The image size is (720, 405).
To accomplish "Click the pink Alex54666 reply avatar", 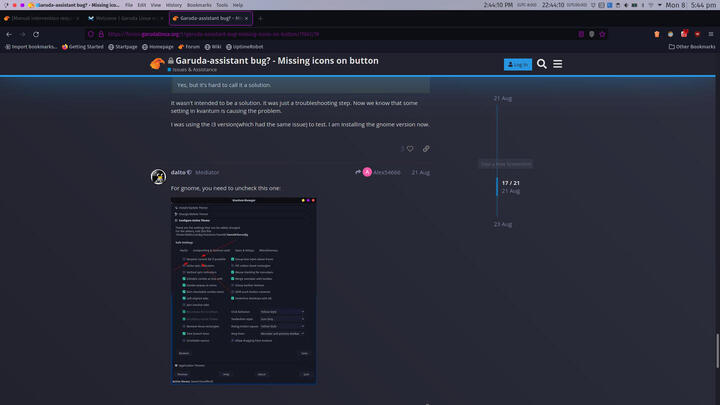I will point(367,172).
